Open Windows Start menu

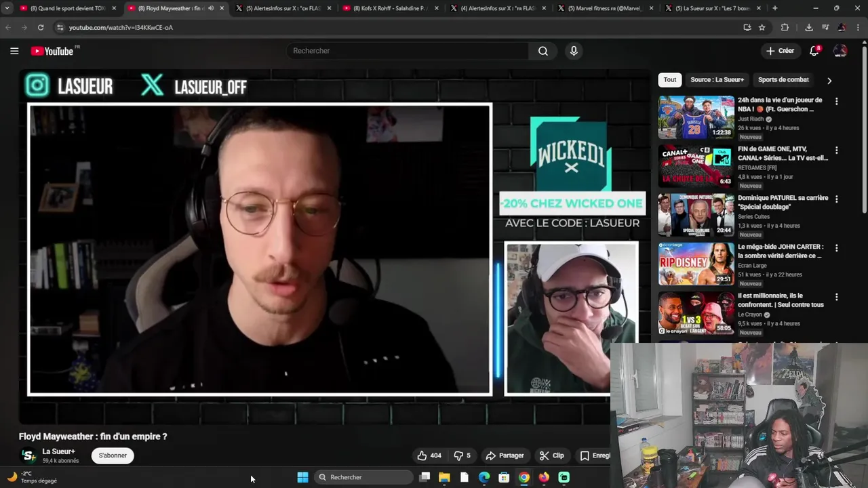[x=302, y=477]
